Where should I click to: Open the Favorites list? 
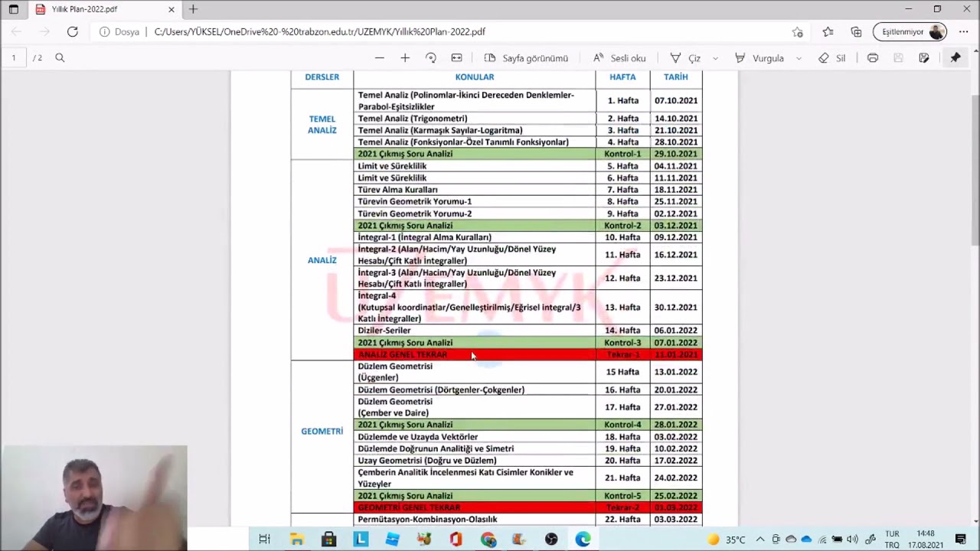[828, 32]
